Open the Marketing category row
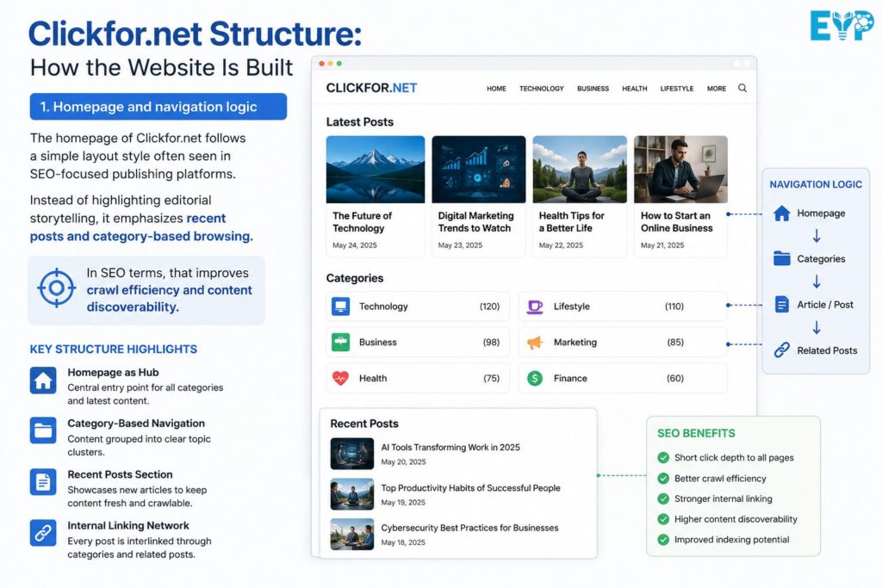 (x=623, y=343)
